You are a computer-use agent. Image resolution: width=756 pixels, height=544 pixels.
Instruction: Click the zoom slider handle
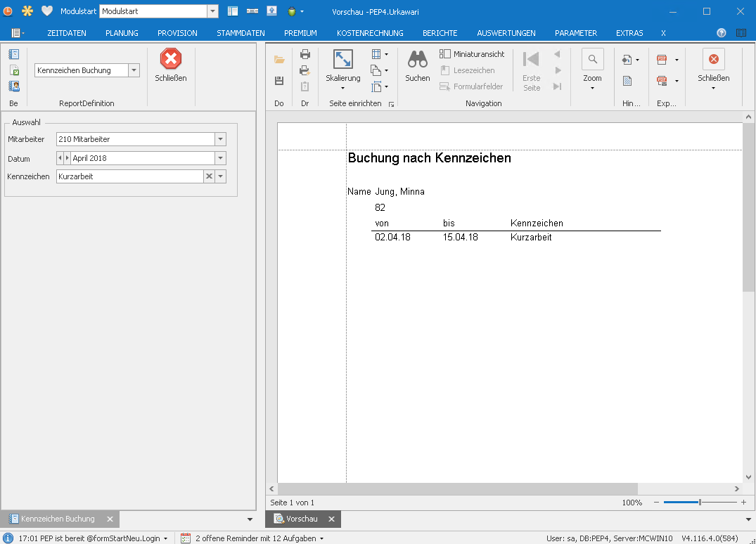point(700,503)
